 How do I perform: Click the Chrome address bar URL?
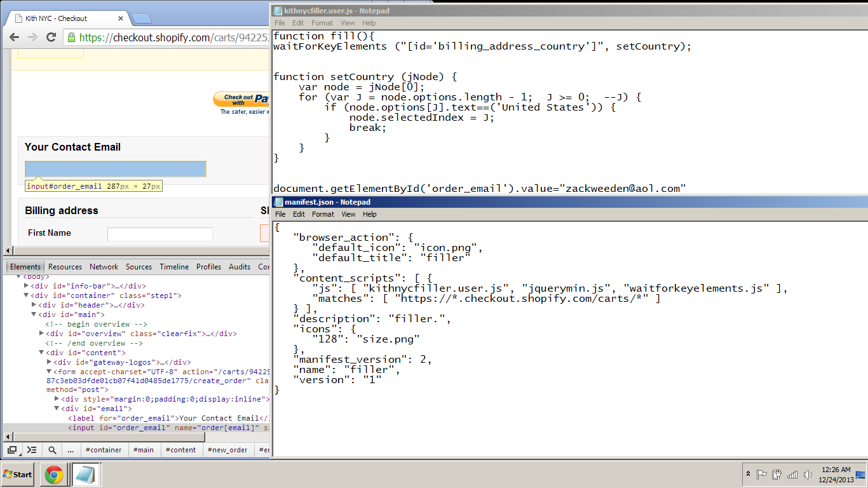pyautogui.click(x=175, y=37)
